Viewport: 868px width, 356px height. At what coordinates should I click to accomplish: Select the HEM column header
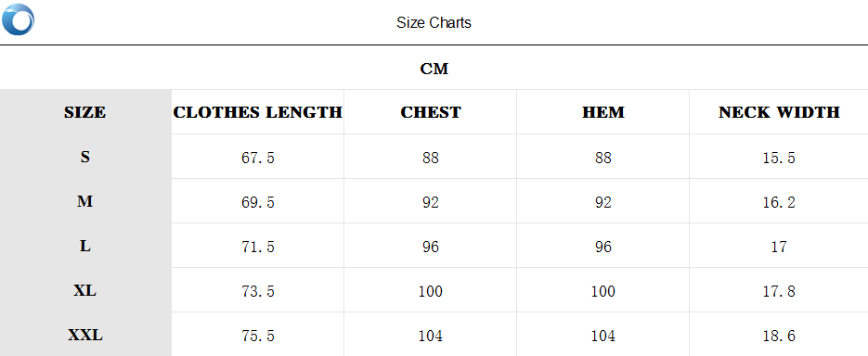click(x=603, y=112)
